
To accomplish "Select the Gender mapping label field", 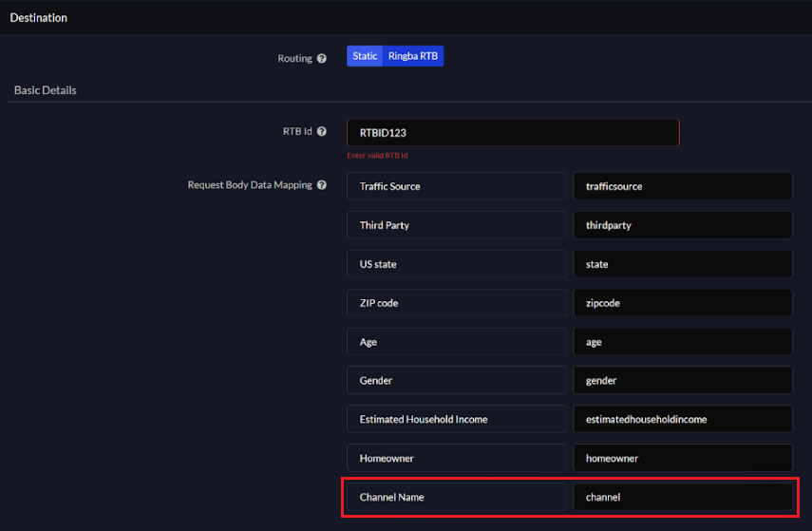I will tap(456, 380).
